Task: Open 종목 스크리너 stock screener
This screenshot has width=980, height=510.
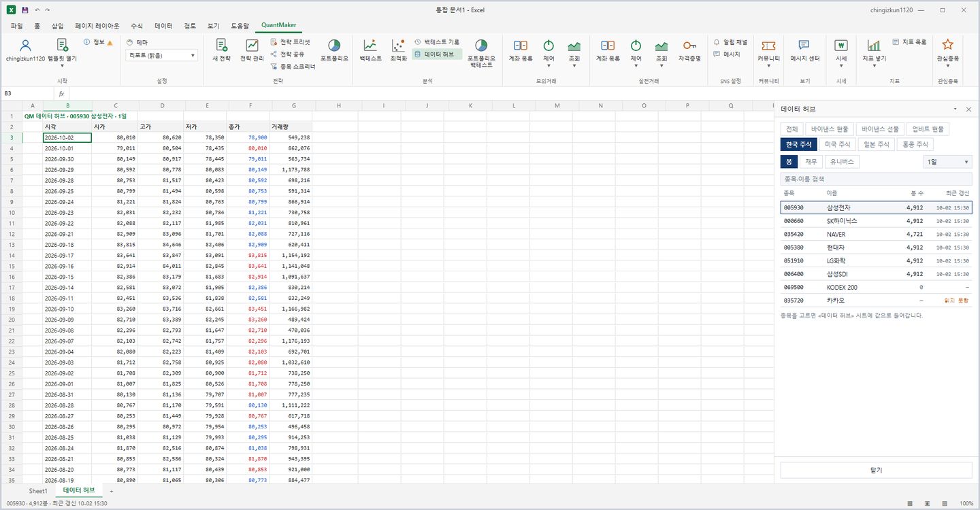Action: pyautogui.click(x=293, y=67)
